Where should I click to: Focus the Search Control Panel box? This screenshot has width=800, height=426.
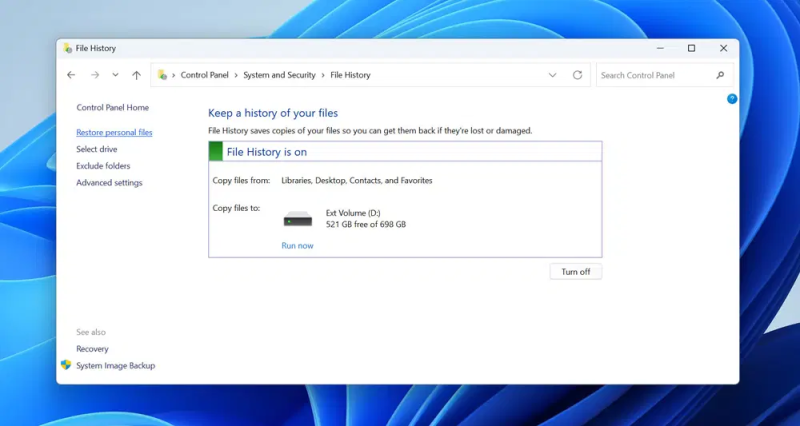664,75
